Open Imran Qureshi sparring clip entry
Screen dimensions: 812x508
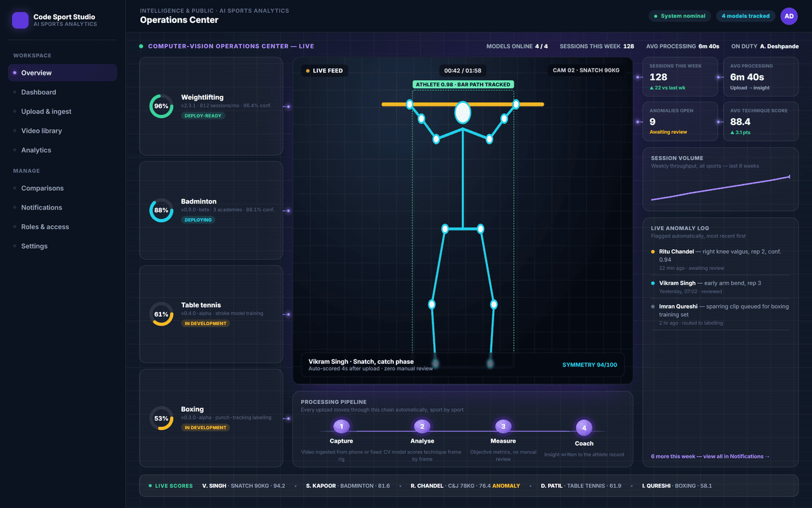click(x=721, y=314)
